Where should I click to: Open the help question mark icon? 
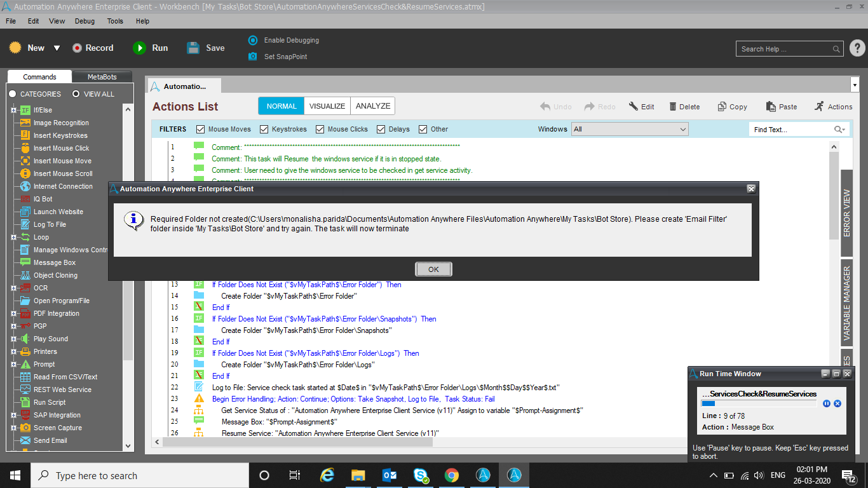click(x=857, y=48)
